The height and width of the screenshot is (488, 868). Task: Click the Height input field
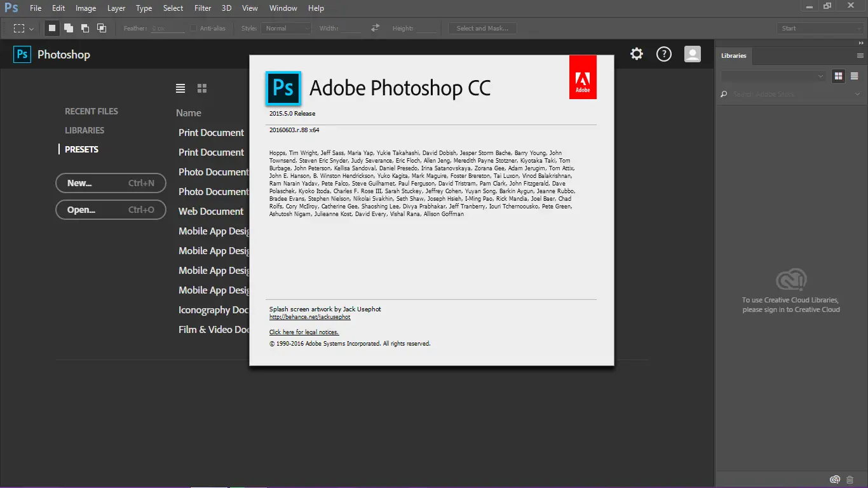click(x=426, y=28)
